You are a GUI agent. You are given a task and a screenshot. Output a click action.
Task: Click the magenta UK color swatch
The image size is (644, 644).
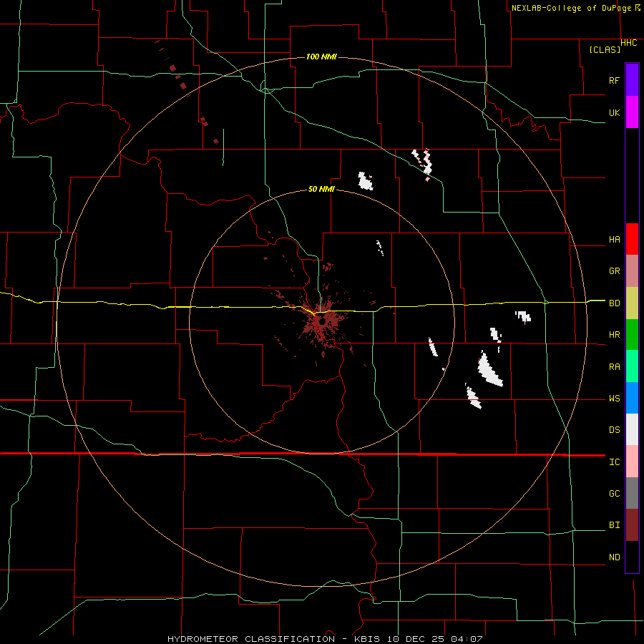click(632, 112)
